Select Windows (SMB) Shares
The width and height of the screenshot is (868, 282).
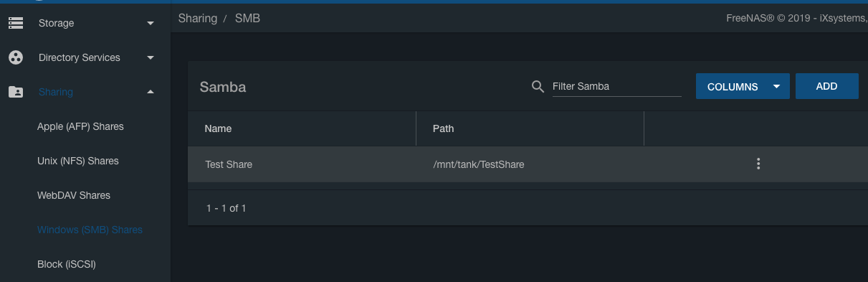90,230
